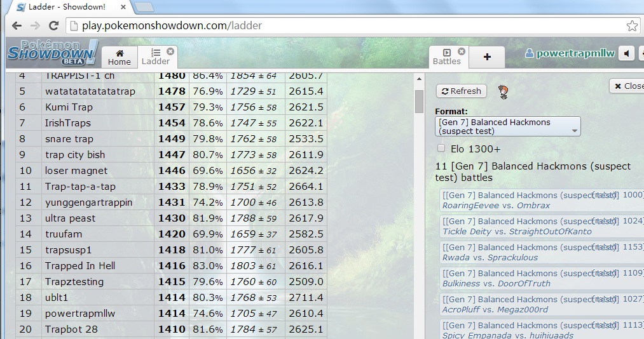Screen dimensions: 644x339
Task: Open the Format dropdown selector
Action: point(508,126)
